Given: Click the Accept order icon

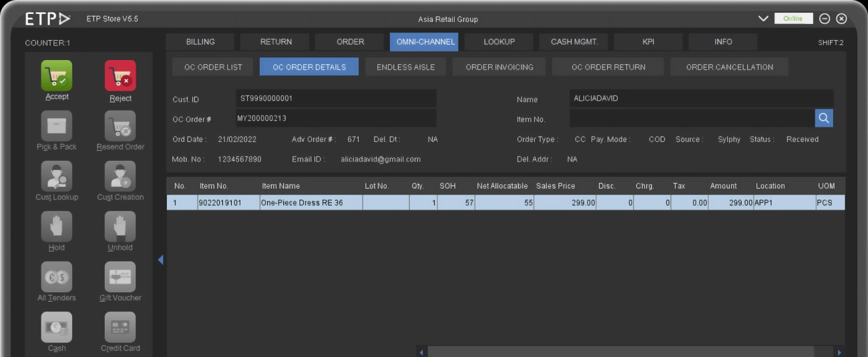Looking at the screenshot, I should (x=57, y=75).
